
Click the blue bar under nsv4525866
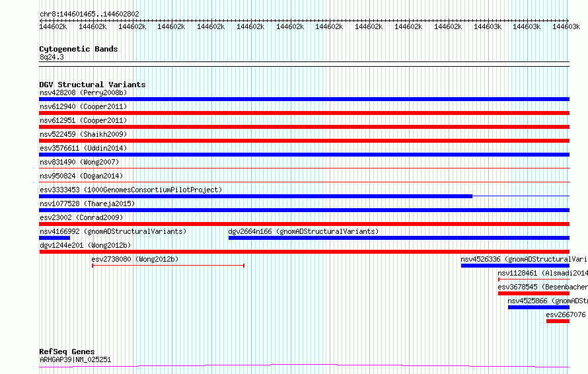tap(539, 307)
